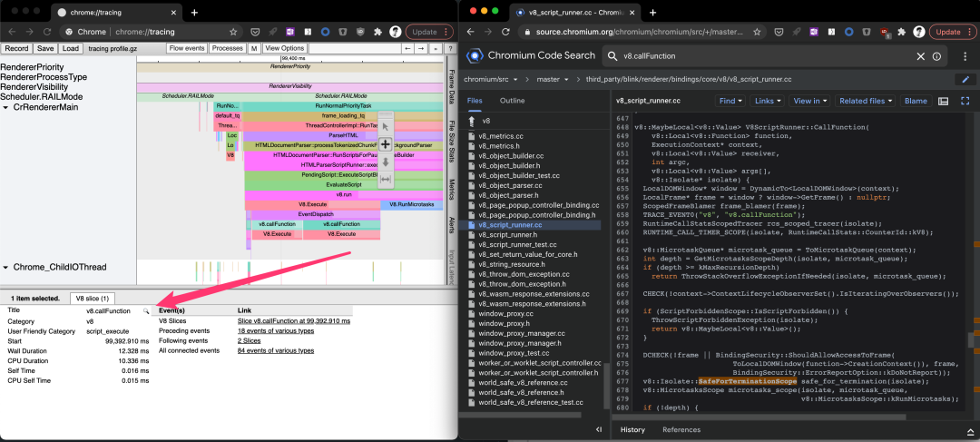Collapse the CrRendererMain thread track
Screen dimensions: 980x442
coord(5,107)
